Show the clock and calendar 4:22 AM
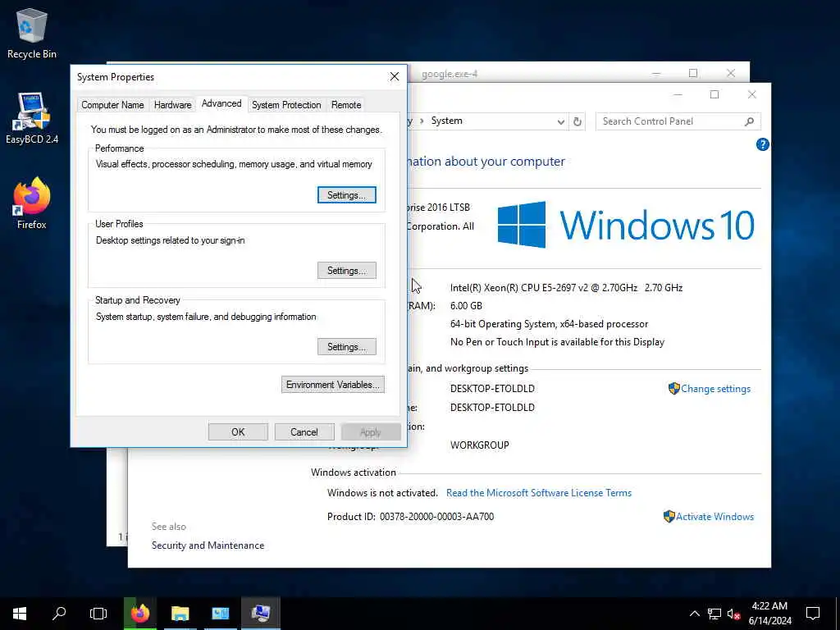Screen dimensions: 840x630 point(769,614)
